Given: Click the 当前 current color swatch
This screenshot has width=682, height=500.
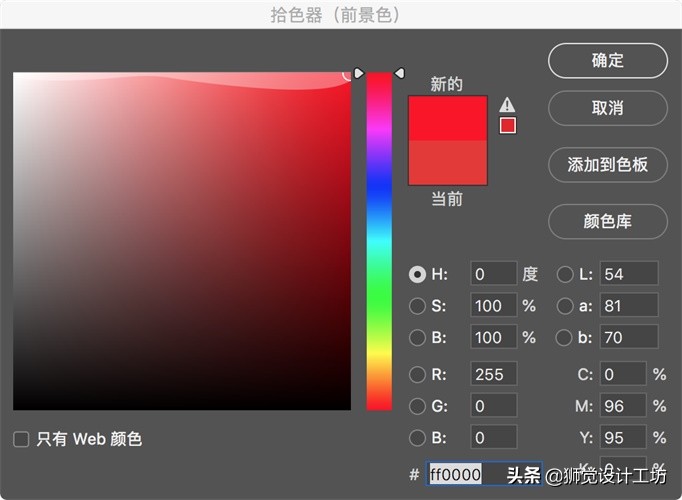Looking at the screenshot, I should (x=448, y=163).
